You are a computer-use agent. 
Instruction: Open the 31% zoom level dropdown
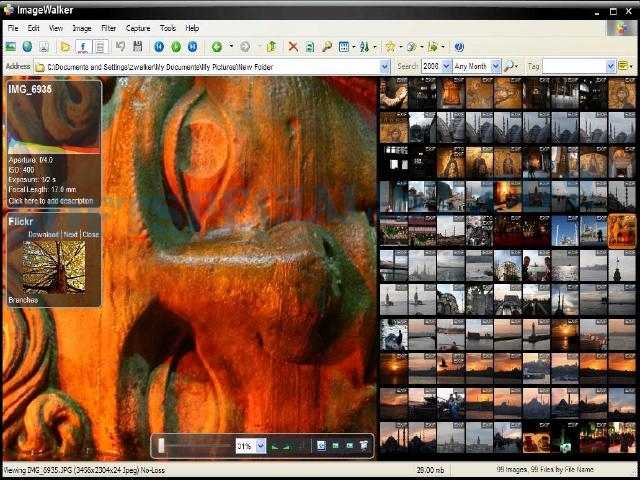coord(261,445)
